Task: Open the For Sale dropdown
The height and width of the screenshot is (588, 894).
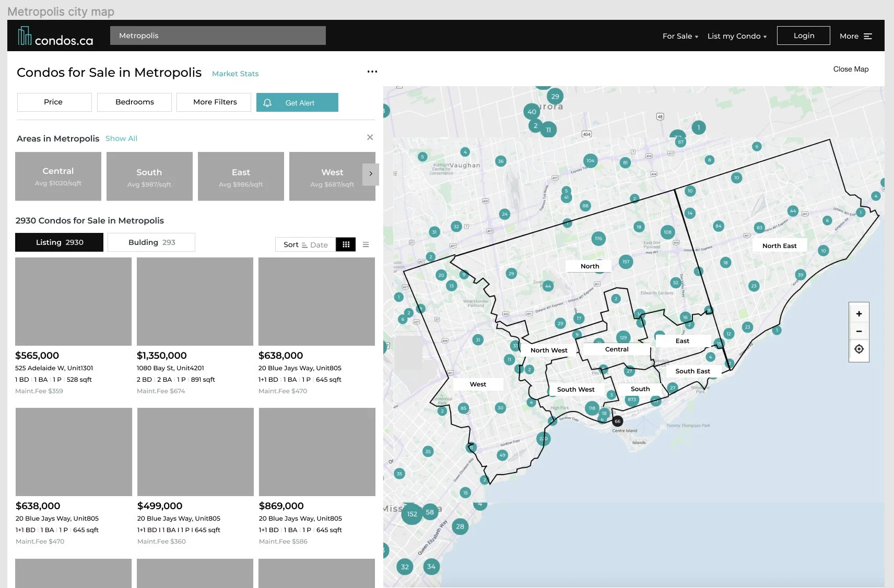Action: (x=680, y=36)
